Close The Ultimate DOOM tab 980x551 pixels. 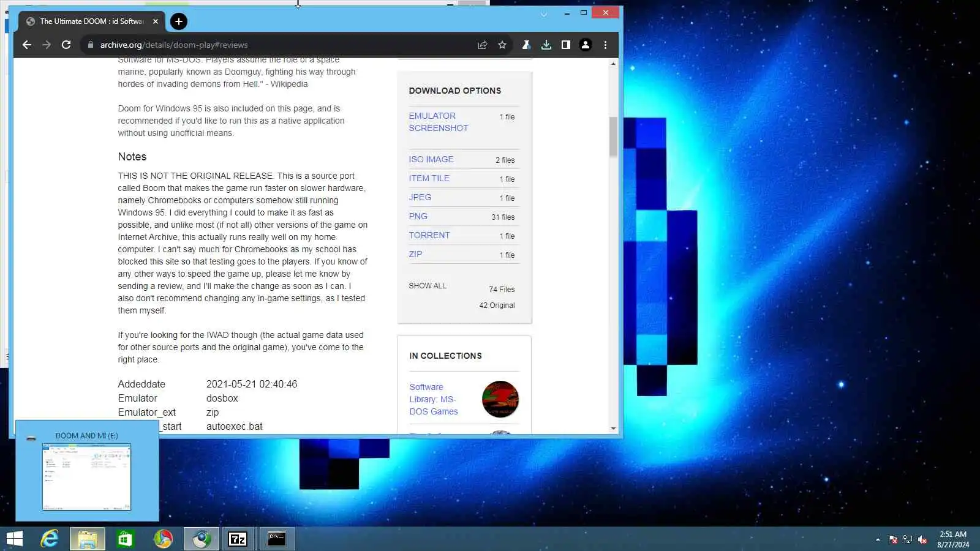pos(156,21)
